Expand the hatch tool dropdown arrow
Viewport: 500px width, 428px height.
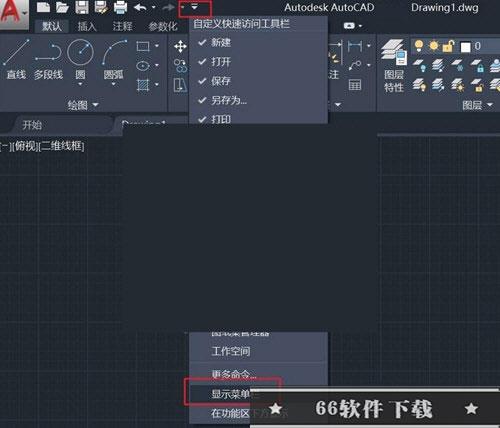(157, 85)
